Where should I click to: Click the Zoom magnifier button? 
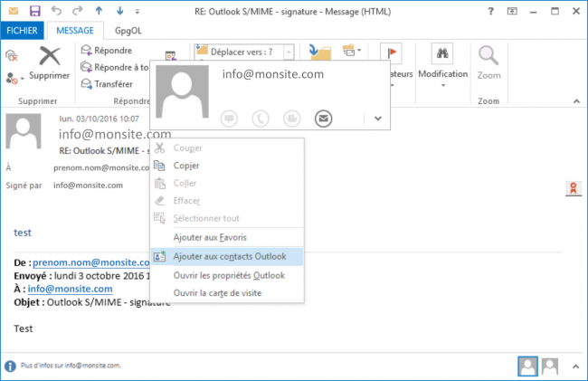[488, 62]
